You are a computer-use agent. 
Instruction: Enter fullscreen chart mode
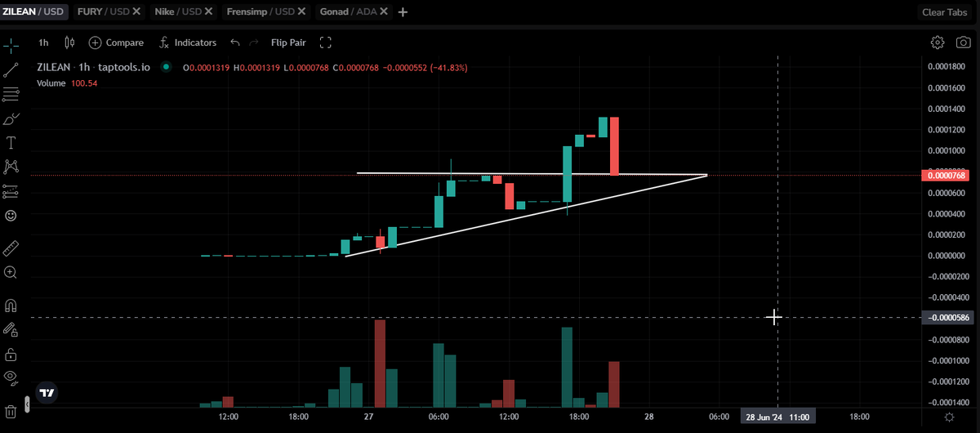click(x=326, y=42)
